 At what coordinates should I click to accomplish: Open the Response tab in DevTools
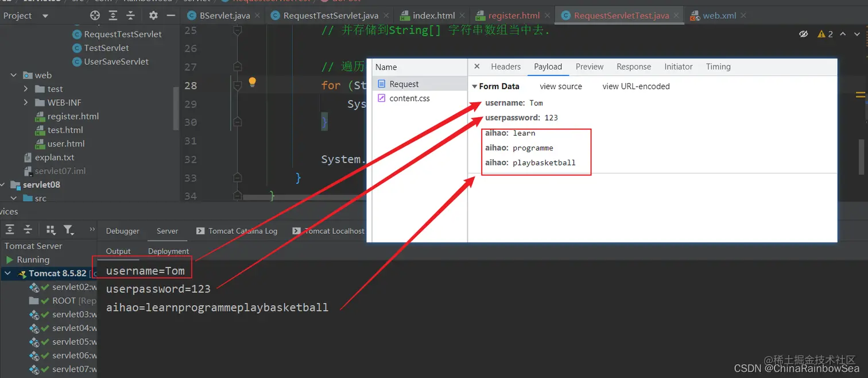tap(634, 67)
